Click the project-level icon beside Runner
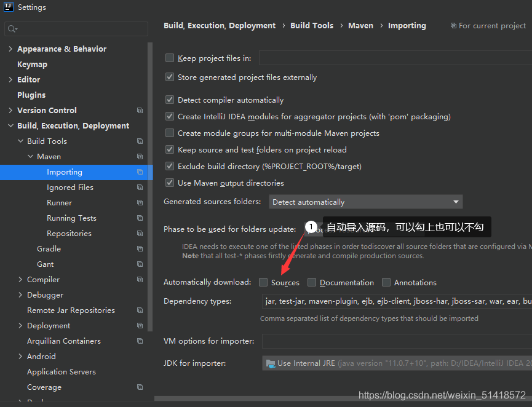This screenshot has width=532, height=407. click(140, 202)
